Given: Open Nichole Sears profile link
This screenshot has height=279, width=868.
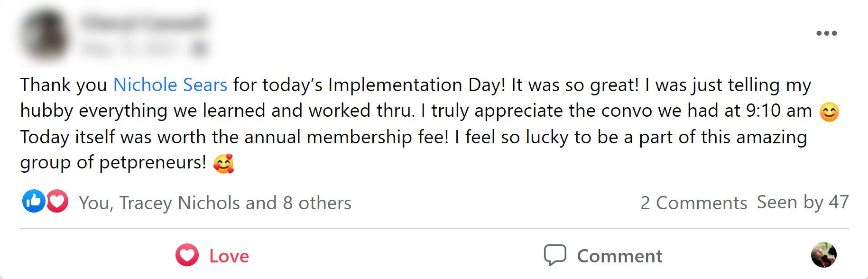Looking at the screenshot, I should pyautogui.click(x=170, y=85).
